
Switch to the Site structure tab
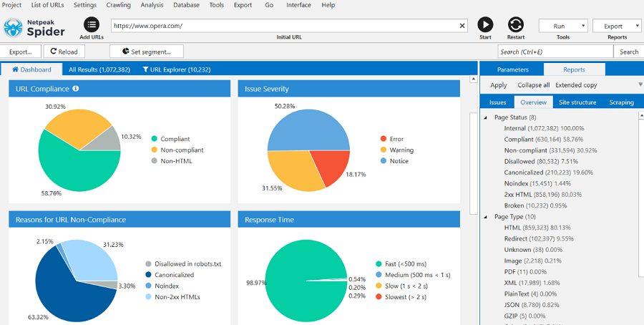pos(577,102)
